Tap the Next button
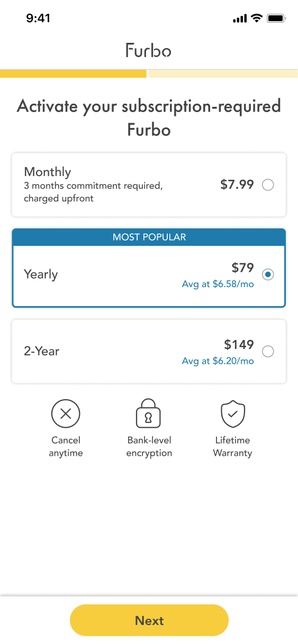Screen dimensions: 298x644 149,620
